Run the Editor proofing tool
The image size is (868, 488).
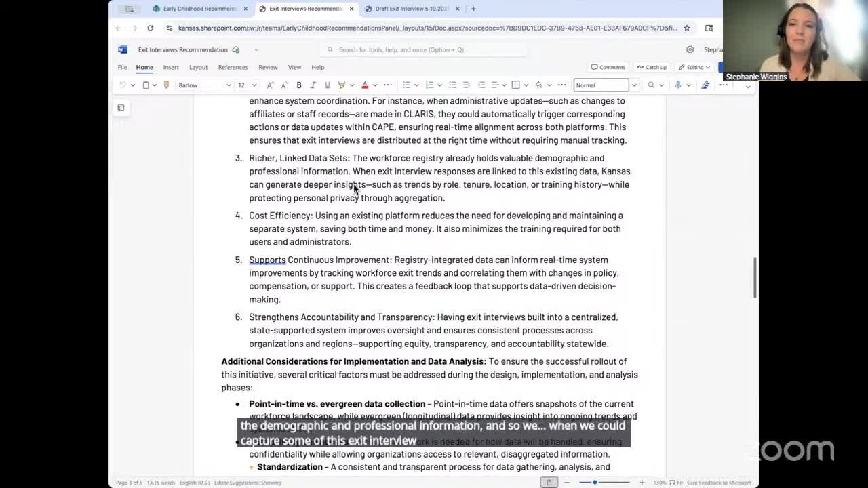[705, 85]
